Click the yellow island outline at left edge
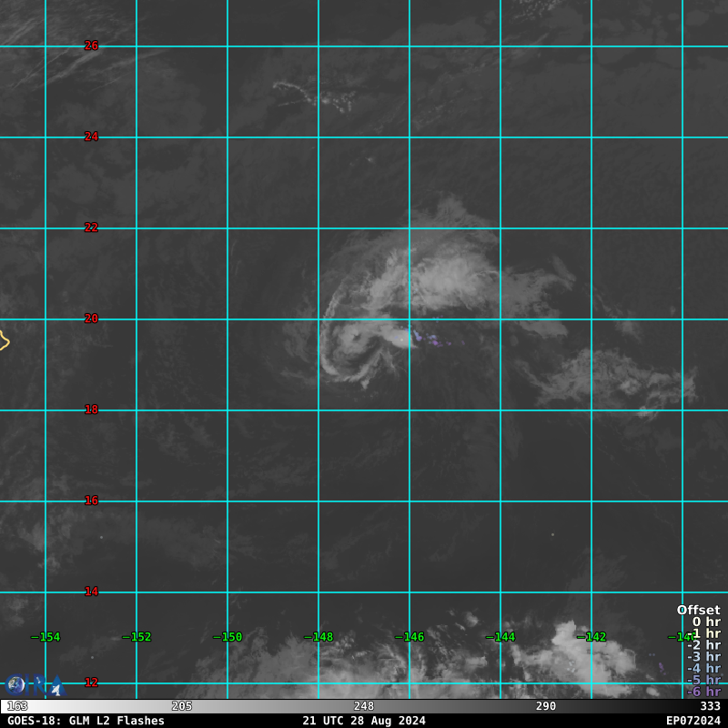The height and width of the screenshot is (728, 728). 4,341
